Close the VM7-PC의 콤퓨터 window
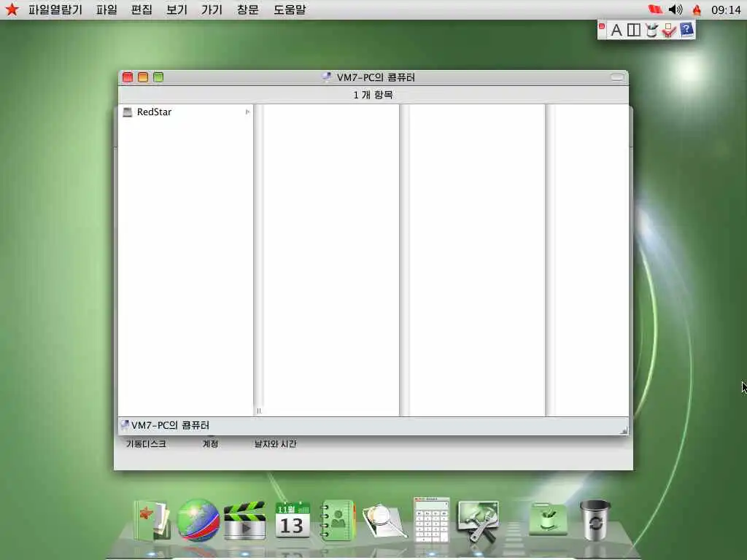The height and width of the screenshot is (560, 747). click(128, 77)
